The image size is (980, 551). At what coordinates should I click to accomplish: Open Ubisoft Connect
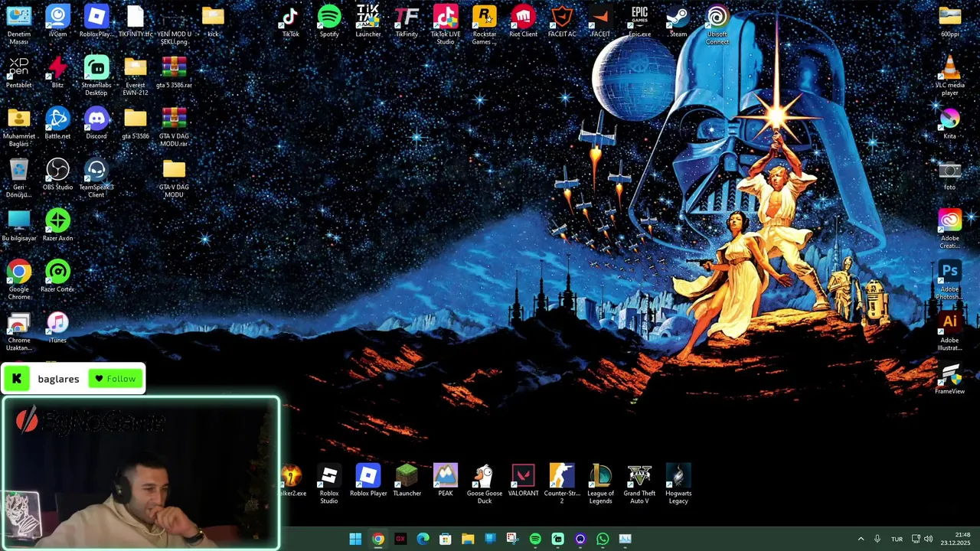[x=717, y=24]
